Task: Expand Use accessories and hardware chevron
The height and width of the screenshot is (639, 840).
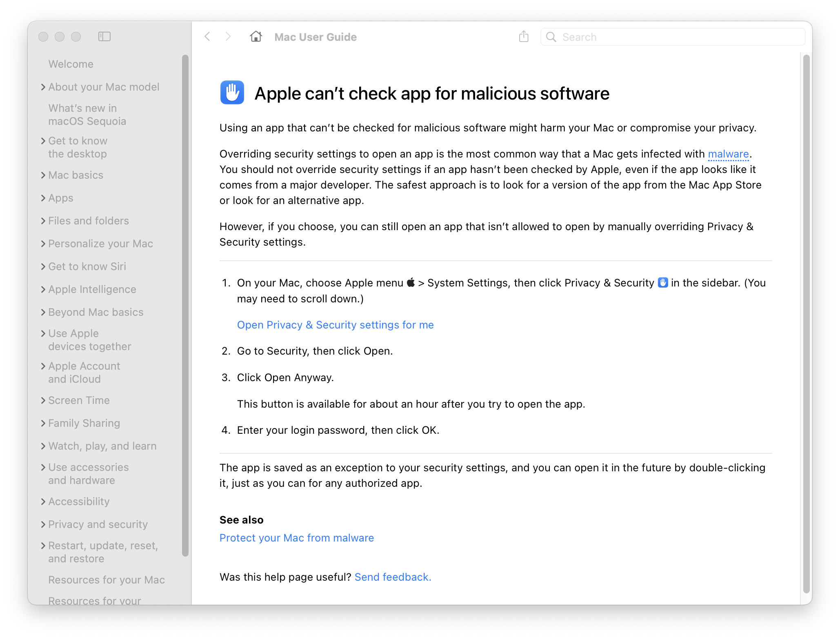Action: tap(43, 467)
